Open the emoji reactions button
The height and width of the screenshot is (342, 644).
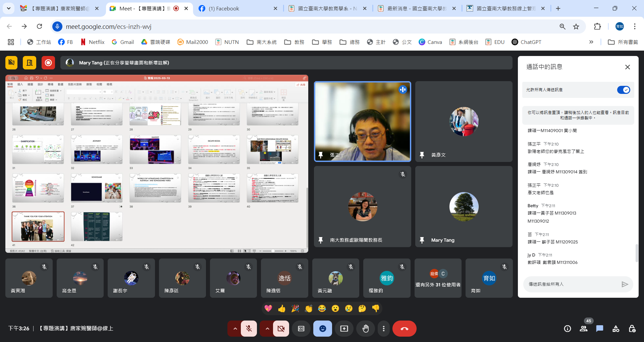[x=322, y=329]
